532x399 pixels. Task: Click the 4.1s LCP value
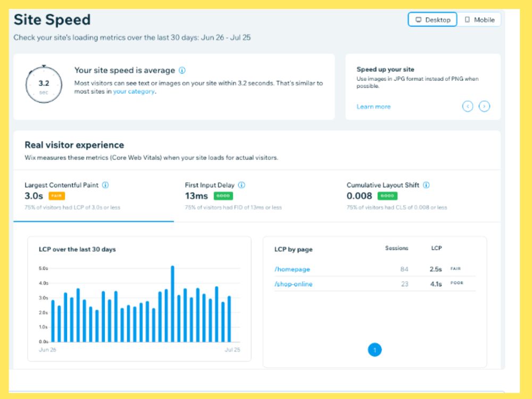[436, 284]
